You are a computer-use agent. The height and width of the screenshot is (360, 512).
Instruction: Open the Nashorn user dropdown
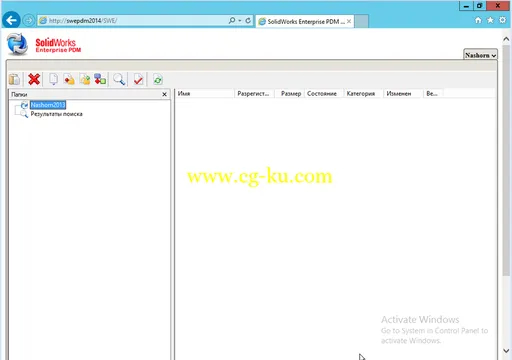480,55
